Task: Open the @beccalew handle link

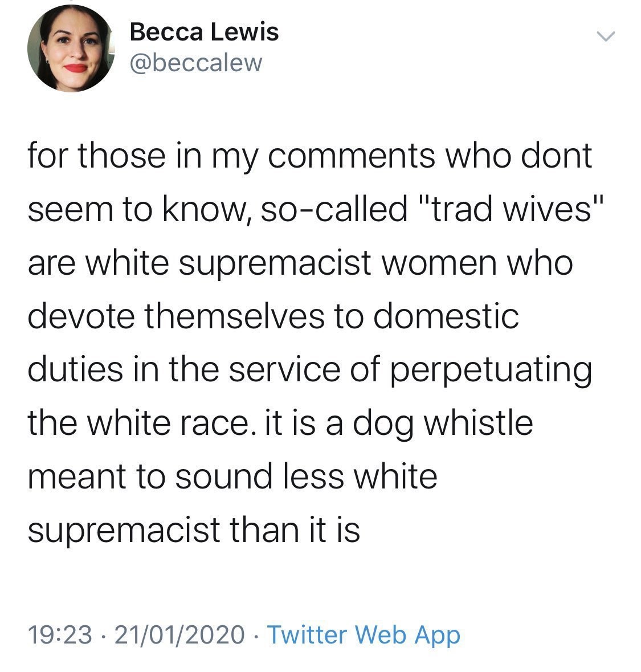Action: tap(195, 63)
